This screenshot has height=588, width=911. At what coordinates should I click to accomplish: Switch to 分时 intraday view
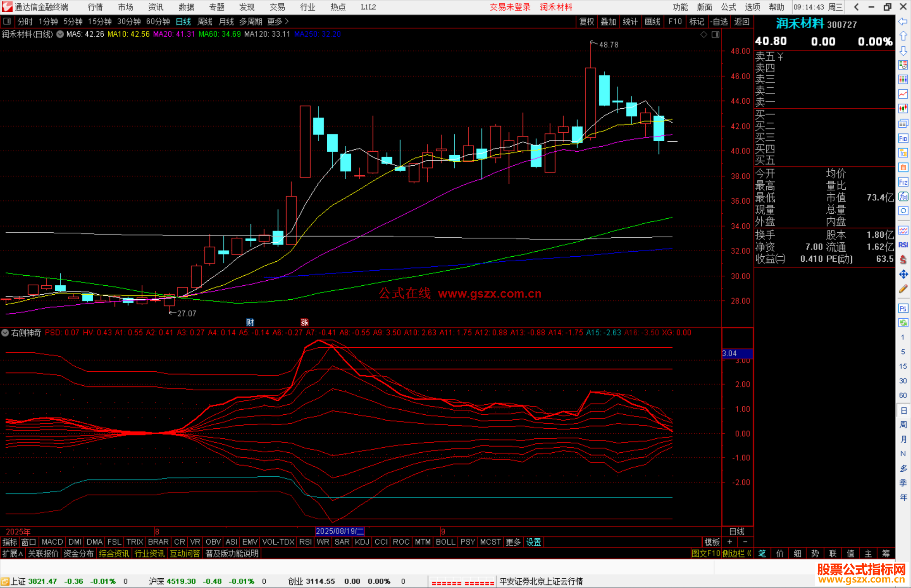pos(25,21)
